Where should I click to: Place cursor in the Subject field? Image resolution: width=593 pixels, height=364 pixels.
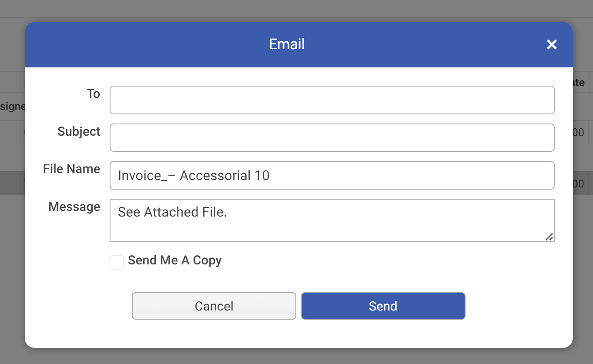click(332, 137)
